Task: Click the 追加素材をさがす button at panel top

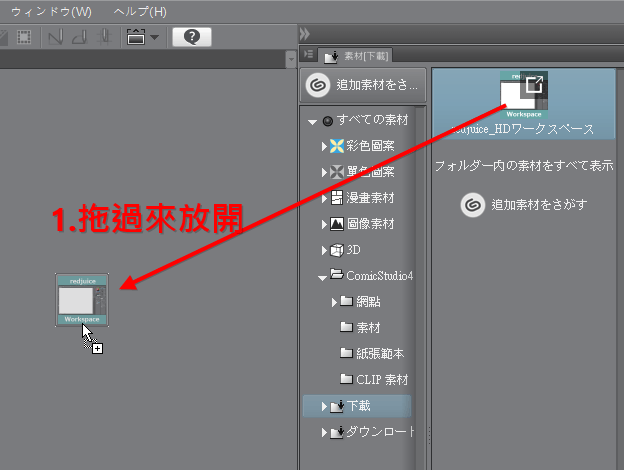Action: [x=364, y=86]
